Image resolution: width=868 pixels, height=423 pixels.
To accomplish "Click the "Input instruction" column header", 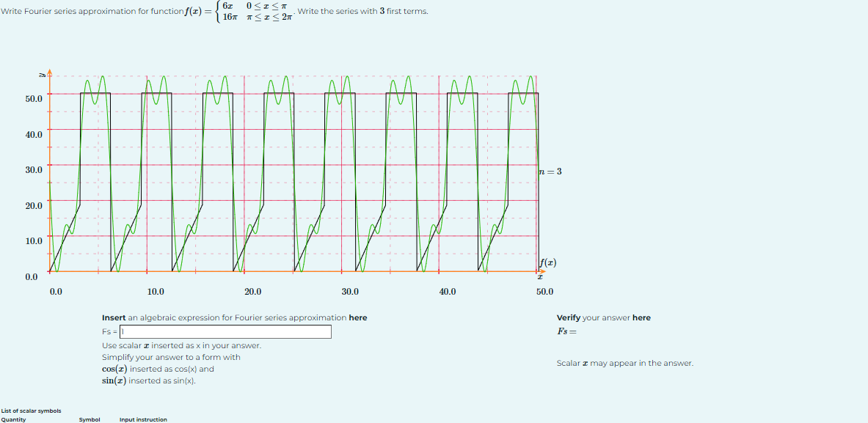I will (x=142, y=419).
